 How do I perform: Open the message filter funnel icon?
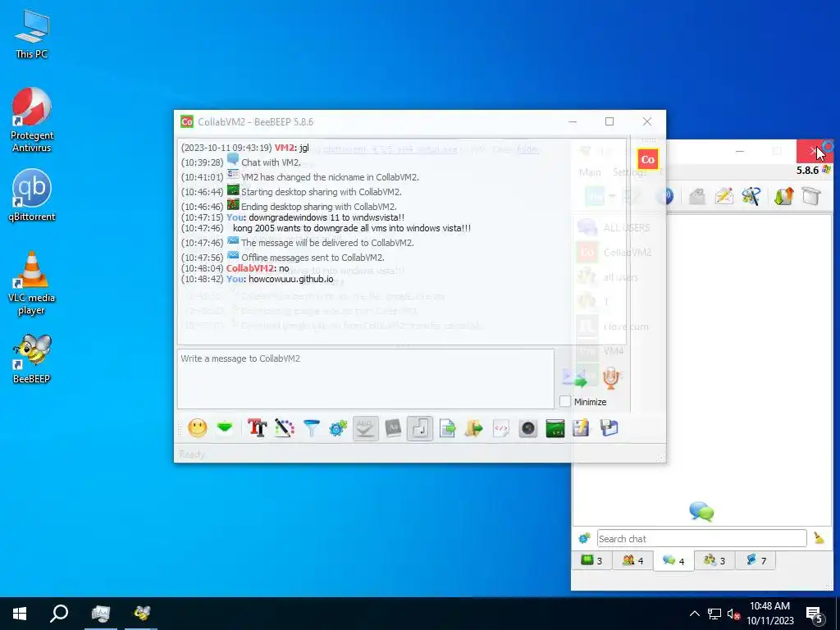[x=311, y=428]
